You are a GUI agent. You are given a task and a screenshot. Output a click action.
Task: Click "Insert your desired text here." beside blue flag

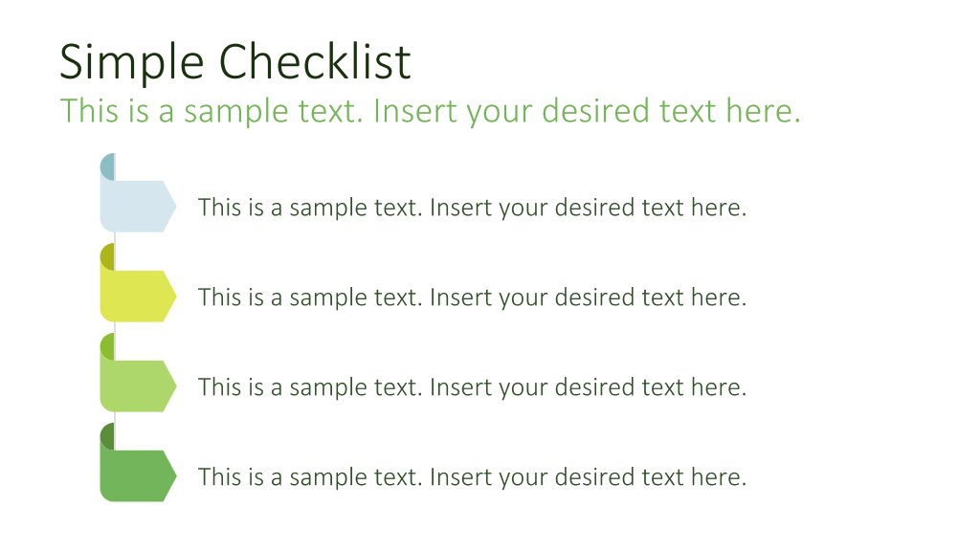click(589, 208)
